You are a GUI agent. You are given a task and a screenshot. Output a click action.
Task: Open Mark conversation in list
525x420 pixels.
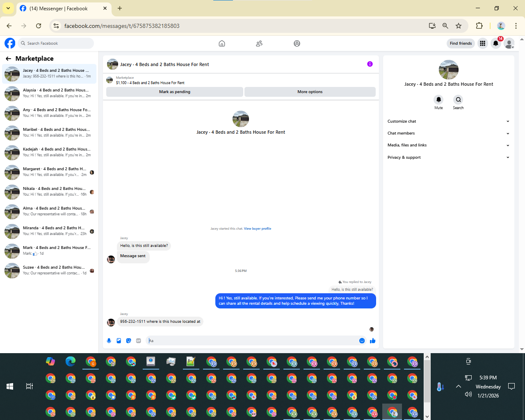pos(49,251)
